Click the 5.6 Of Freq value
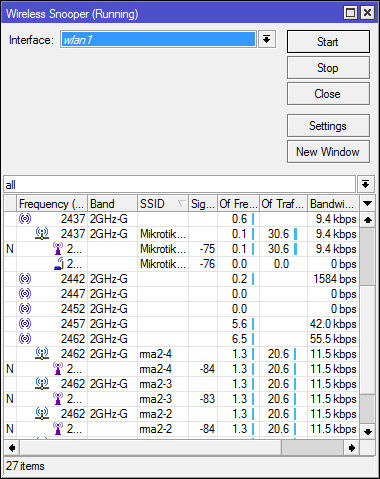380x479 pixels. (x=239, y=324)
